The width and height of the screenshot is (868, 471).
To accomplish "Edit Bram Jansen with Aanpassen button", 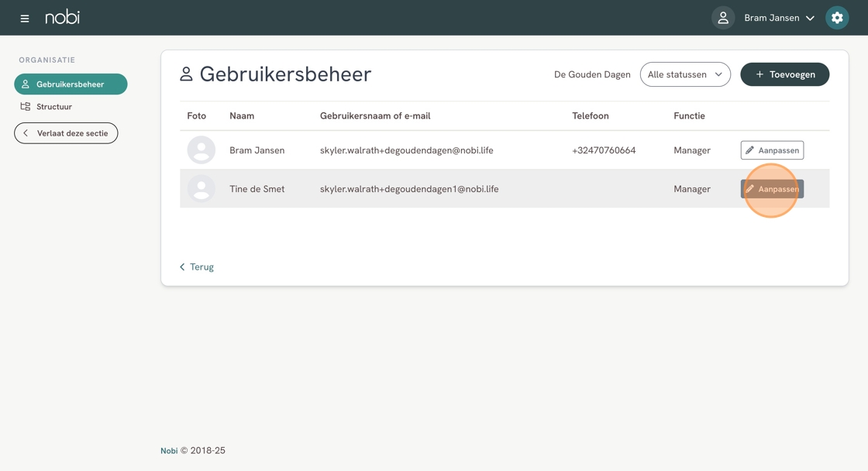I will (772, 150).
